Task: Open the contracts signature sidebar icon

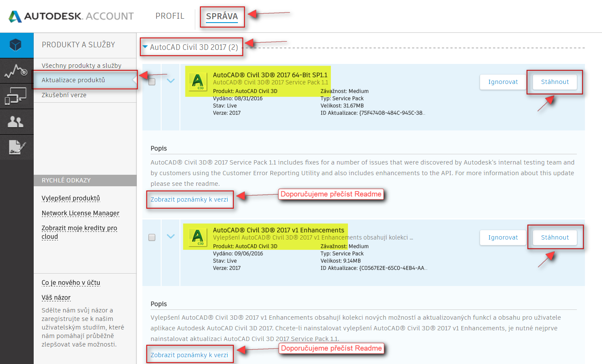Action: [16, 147]
